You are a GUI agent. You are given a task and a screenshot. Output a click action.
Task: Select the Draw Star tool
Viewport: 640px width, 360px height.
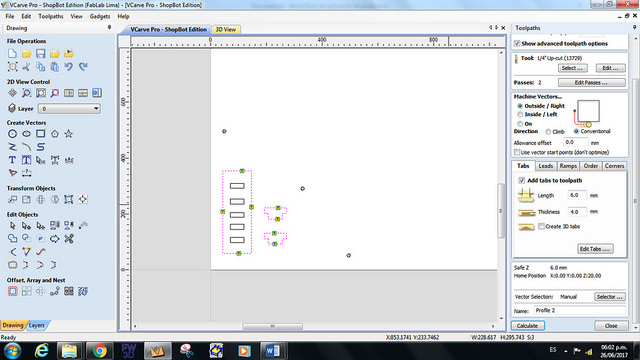(69, 134)
